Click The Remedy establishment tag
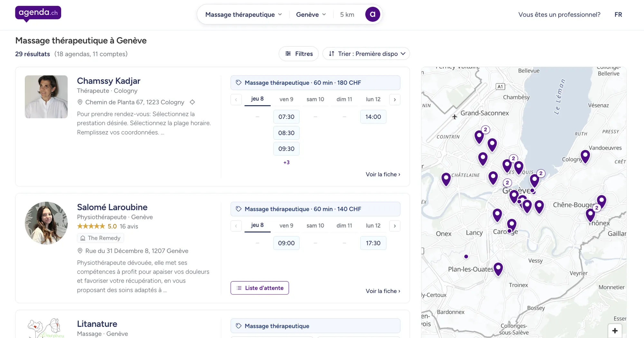The image size is (644, 338). pyautogui.click(x=100, y=238)
